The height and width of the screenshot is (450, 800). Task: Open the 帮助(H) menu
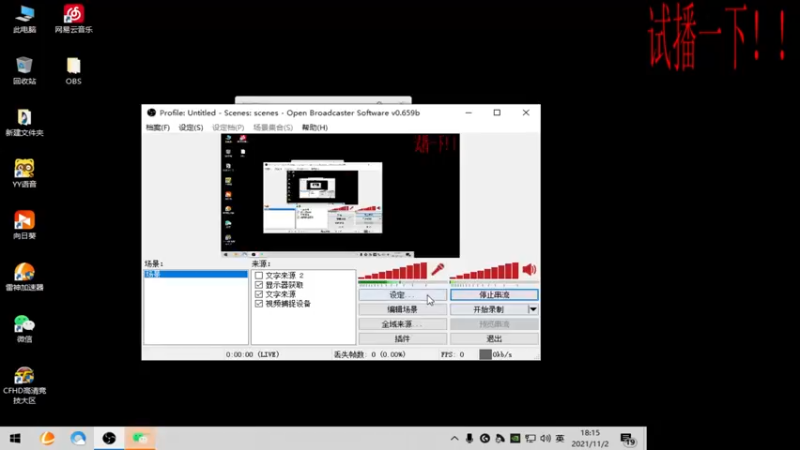(315, 128)
